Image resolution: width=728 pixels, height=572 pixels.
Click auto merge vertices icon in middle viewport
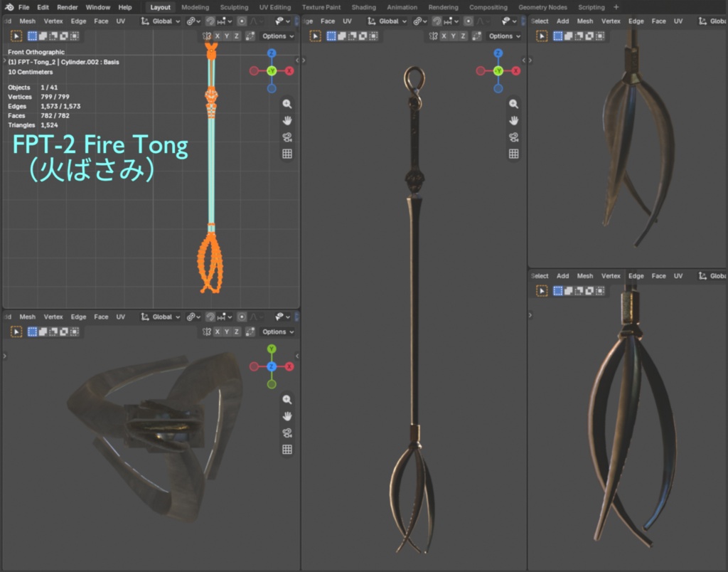[477, 36]
